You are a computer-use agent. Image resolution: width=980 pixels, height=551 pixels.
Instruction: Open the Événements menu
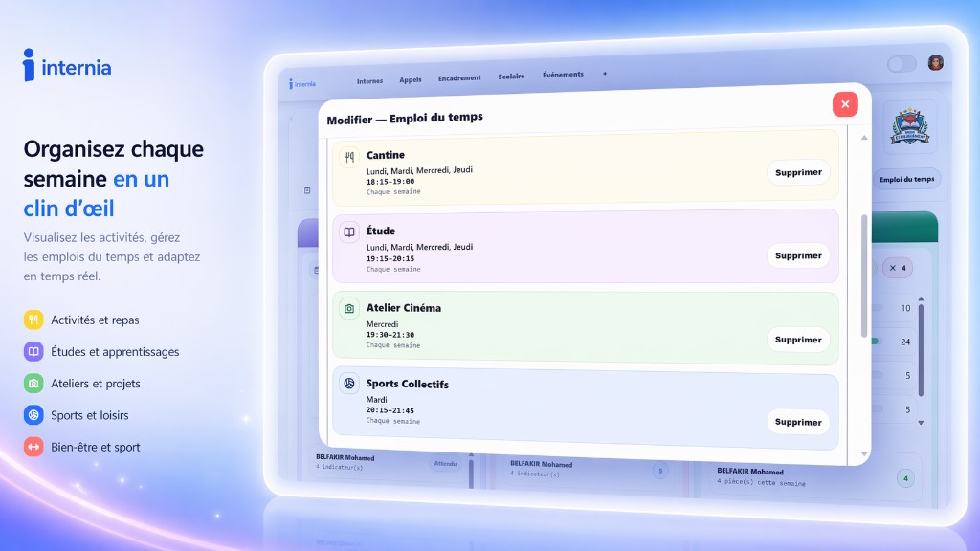tap(563, 75)
